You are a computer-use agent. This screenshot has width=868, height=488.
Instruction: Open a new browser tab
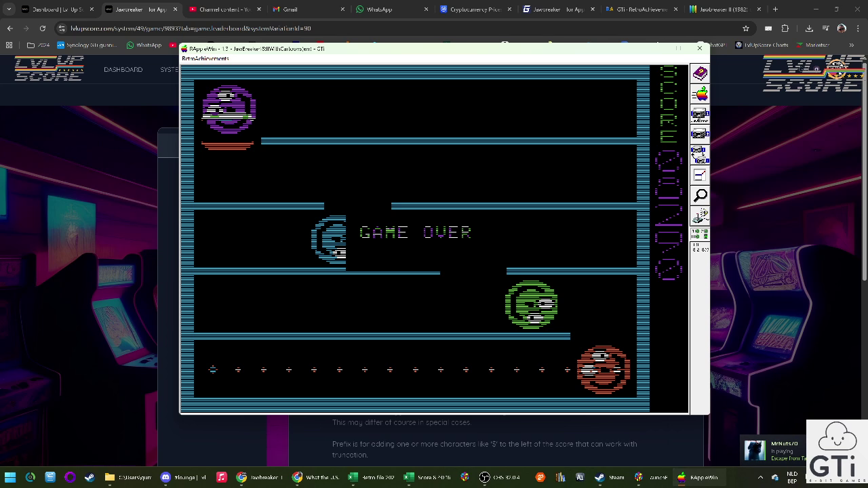coord(775,9)
